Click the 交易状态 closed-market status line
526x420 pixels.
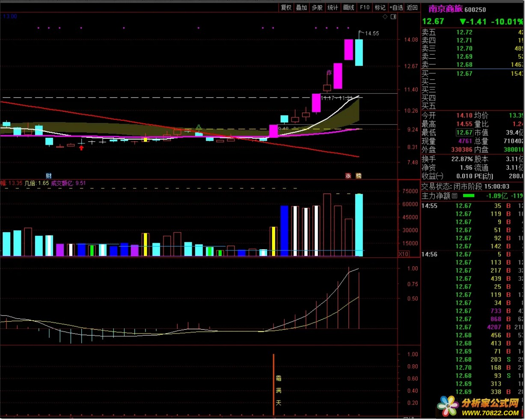pyautogui.click(x=465, y=187)
